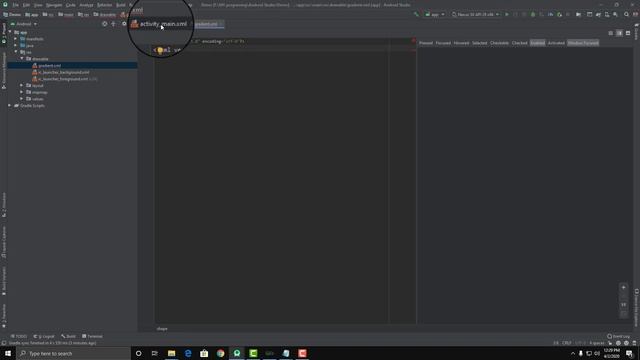Toggle the Selected state in preview

tap(480, 43)
